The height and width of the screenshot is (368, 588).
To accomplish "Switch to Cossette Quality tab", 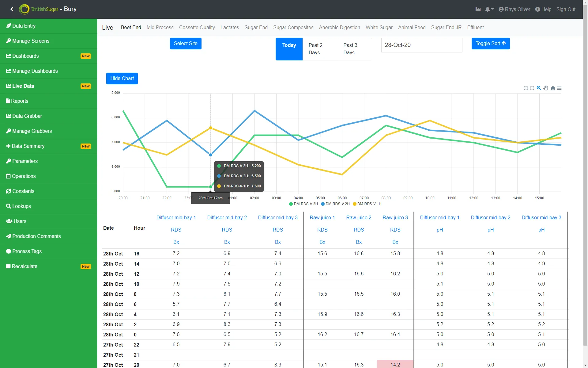I will 197,28.
